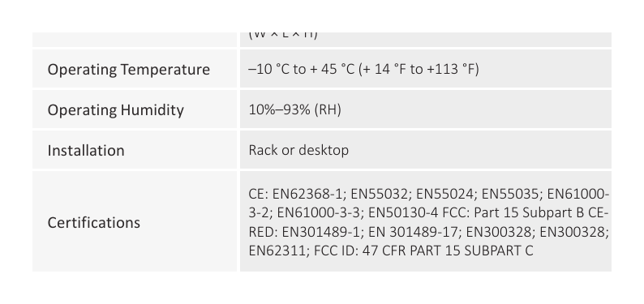Click the partially visible (W × L × H) text

click(283, 35)
